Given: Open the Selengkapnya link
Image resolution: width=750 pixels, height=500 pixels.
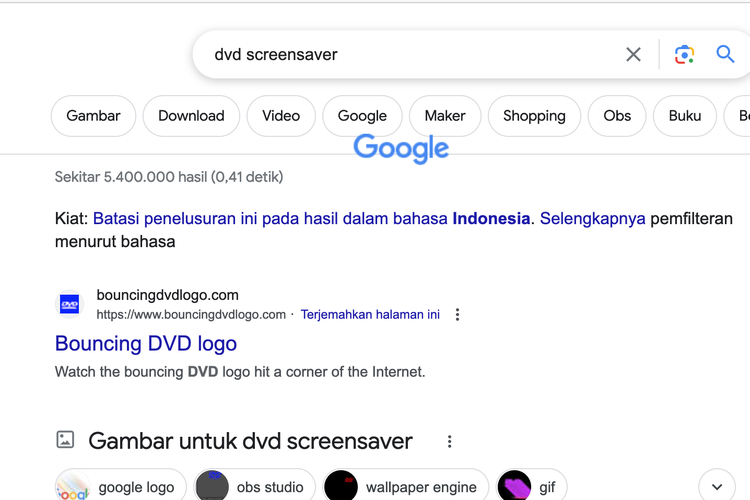Looking at the screenshot, I should coord(593,219).
